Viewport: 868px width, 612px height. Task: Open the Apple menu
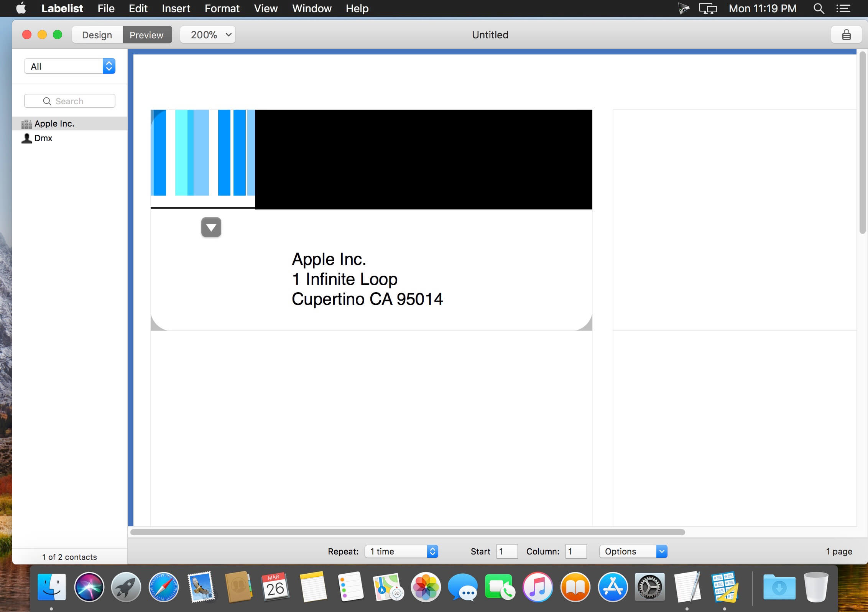pyautogui.click(x=21, y=8)
